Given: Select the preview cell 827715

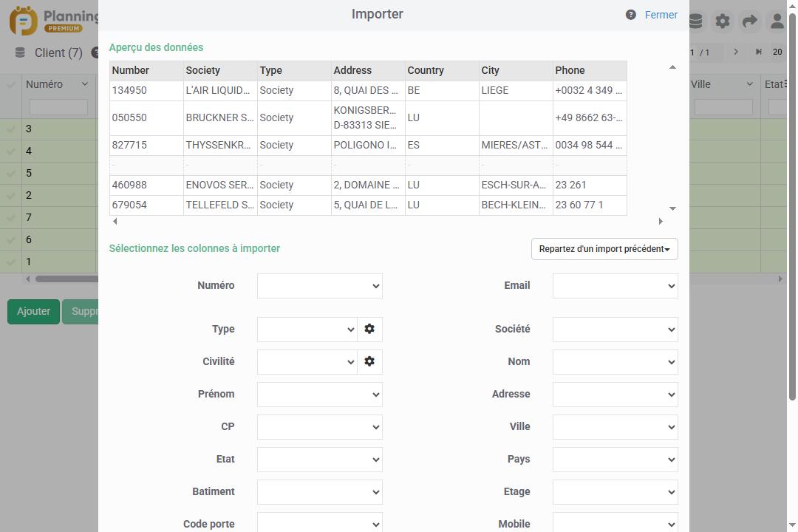Looking at the screenshot, I should click(146, 145).
